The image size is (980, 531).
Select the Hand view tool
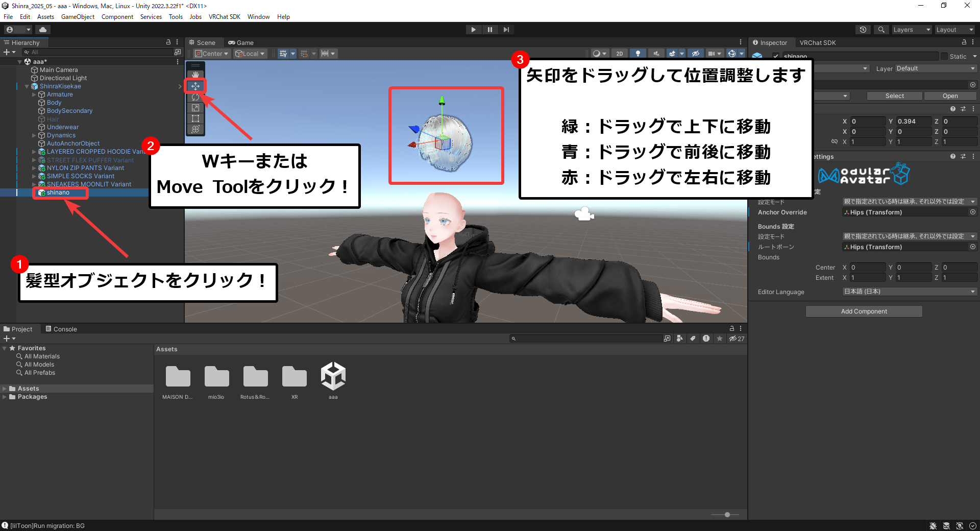tap(195, 75)
